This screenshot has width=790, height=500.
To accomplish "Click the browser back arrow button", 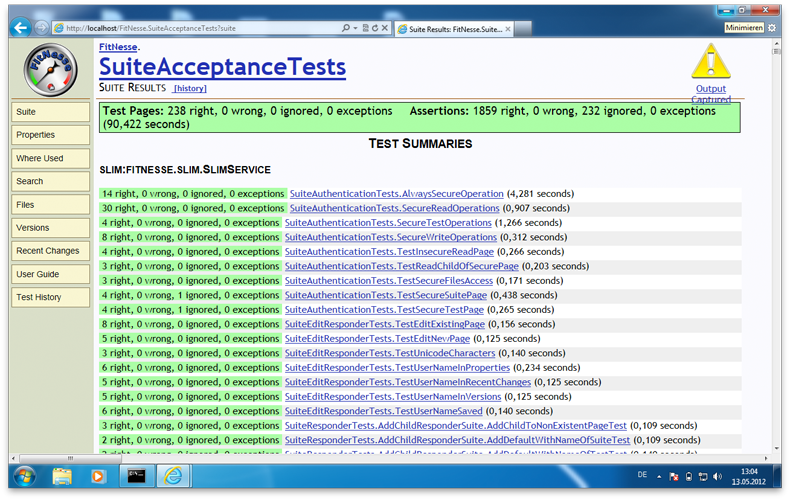I will (x=21, y=27).
